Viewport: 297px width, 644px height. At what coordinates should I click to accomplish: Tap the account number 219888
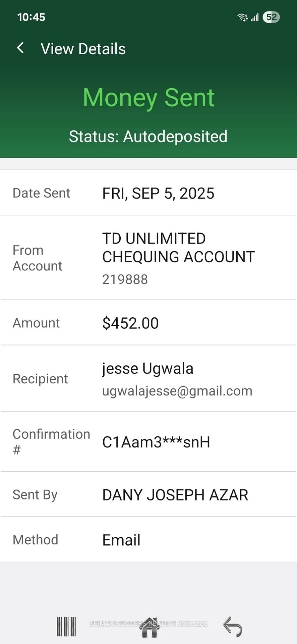[125, 279]
